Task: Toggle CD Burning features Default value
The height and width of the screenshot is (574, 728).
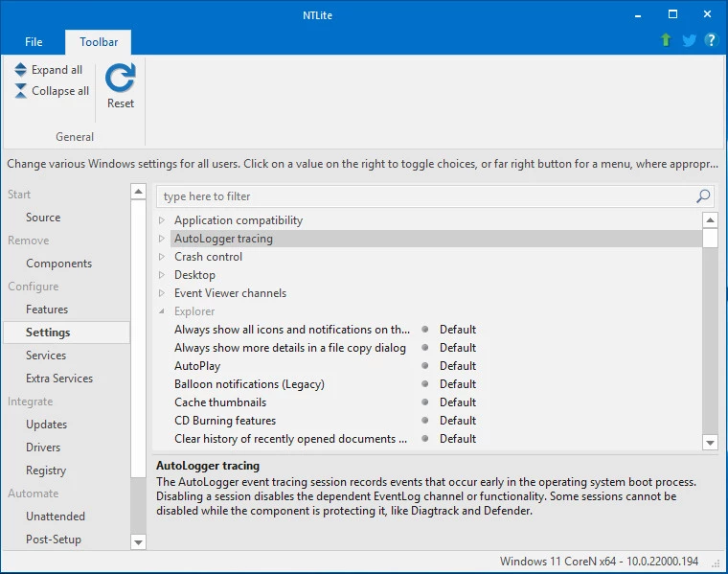Action: (457, 421)
